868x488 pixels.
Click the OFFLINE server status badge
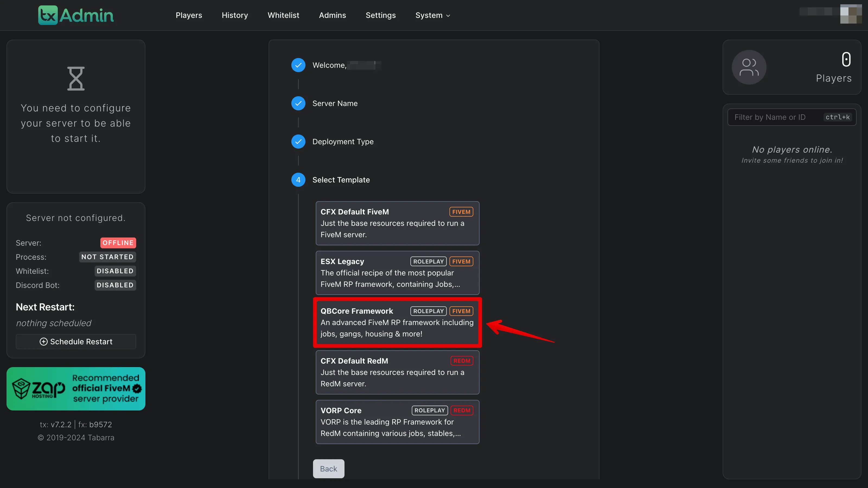pos(118,243)
